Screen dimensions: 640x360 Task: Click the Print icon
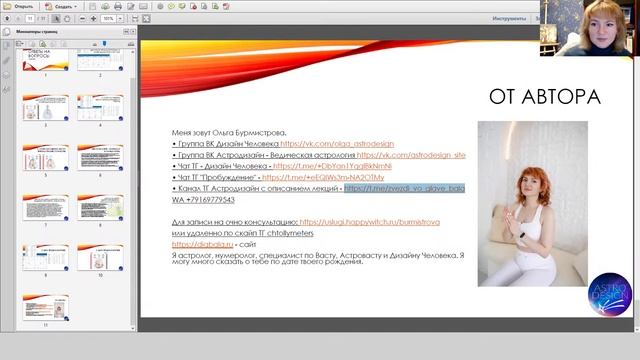(x=118, y=6)
